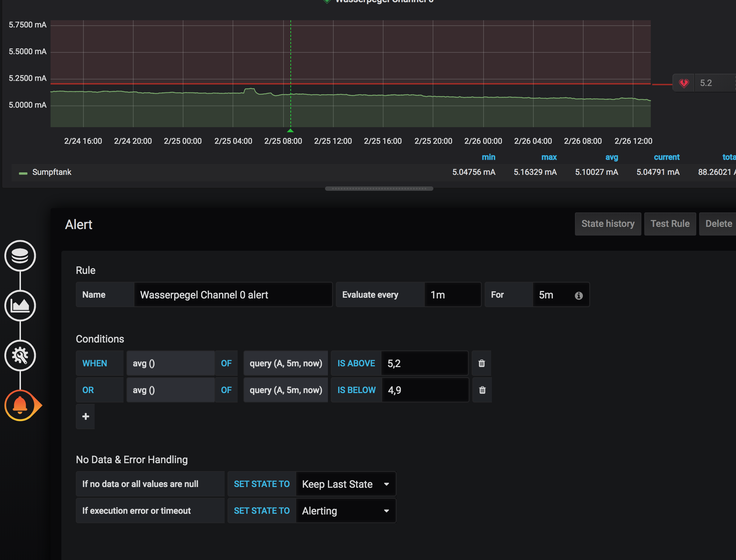Viewport: 736px width, 560px height.
Task: Click the panel resize drag handle
Action: 379,189
